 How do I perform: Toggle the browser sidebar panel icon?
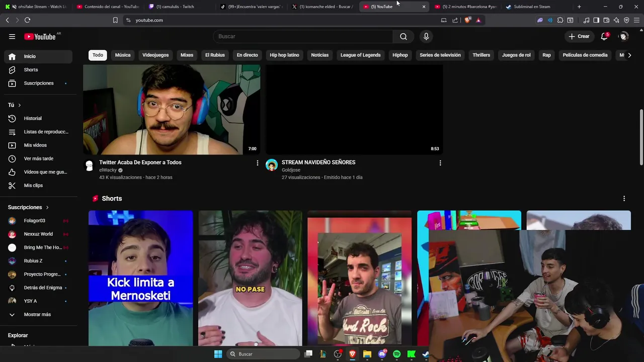[596, 20]
